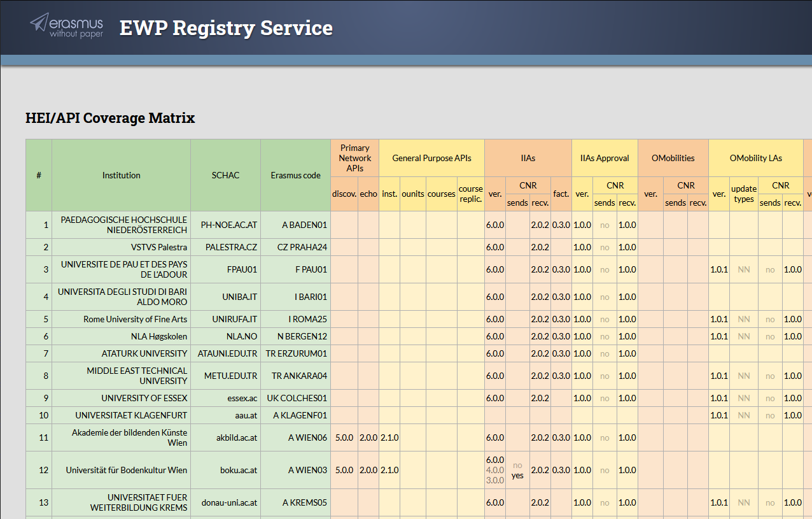Screen dimensions: 812x519
Task: Select the UNIVERSITY OF ESSEX cell
Action: (121, 398)
